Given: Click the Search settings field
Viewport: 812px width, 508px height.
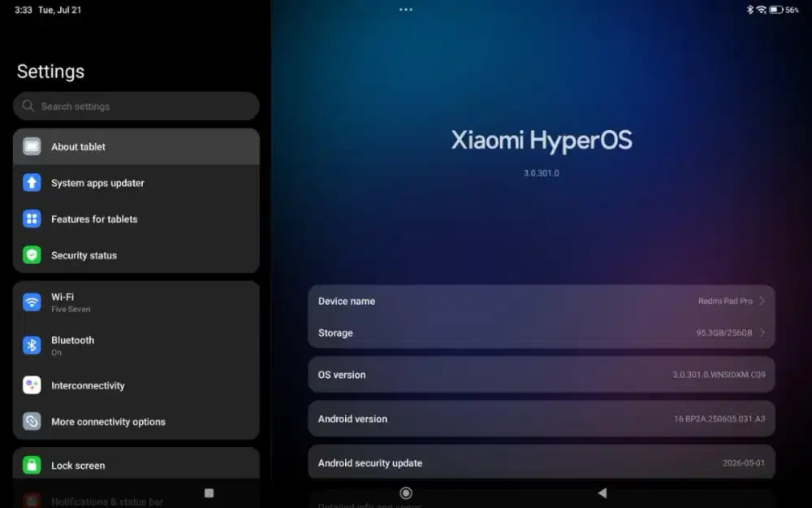Looking at the screenshot, I should (x=136, y=106).
